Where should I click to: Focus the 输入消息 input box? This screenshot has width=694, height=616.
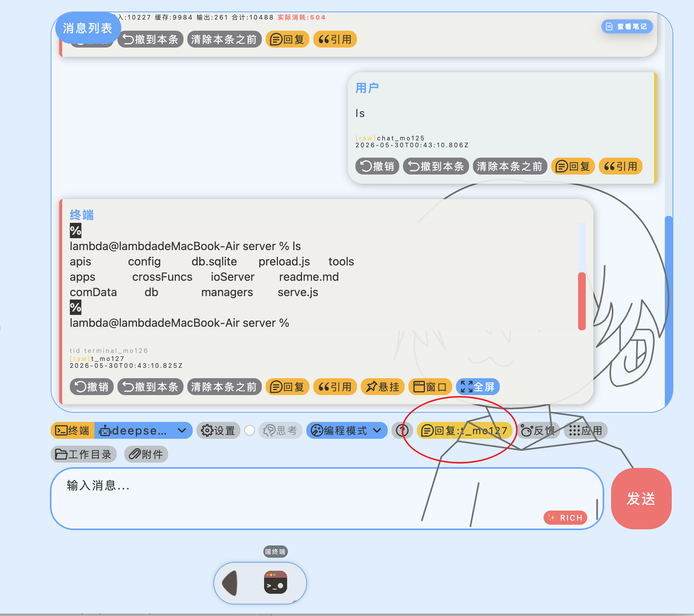(327, 498)
